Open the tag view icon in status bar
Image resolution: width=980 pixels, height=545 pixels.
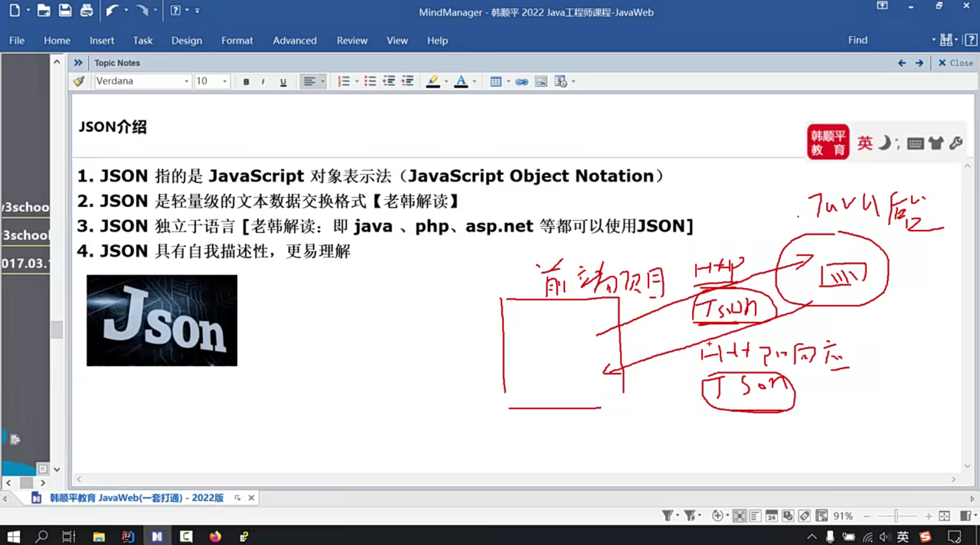click(x=804, y=516)
